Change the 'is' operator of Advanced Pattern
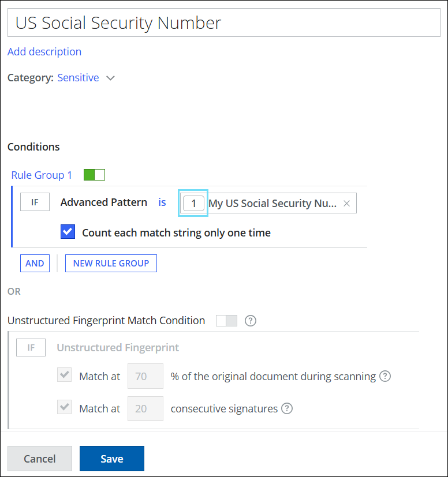Screen dimensions: 448x477 162,202
